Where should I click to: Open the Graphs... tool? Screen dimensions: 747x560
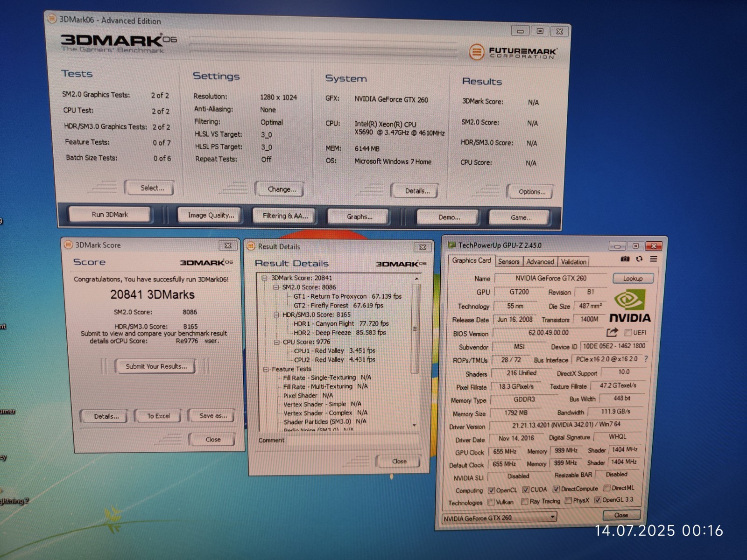tap(359, 217)
